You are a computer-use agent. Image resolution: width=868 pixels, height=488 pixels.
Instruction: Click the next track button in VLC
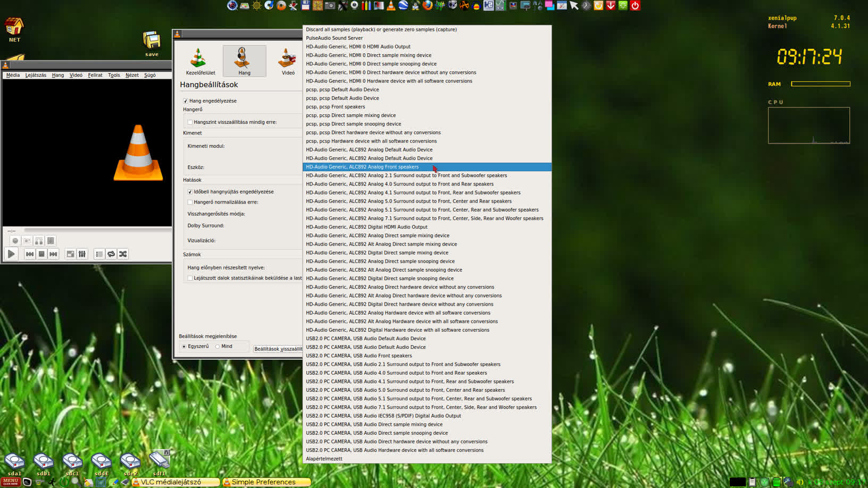click(x=53, y=254)
